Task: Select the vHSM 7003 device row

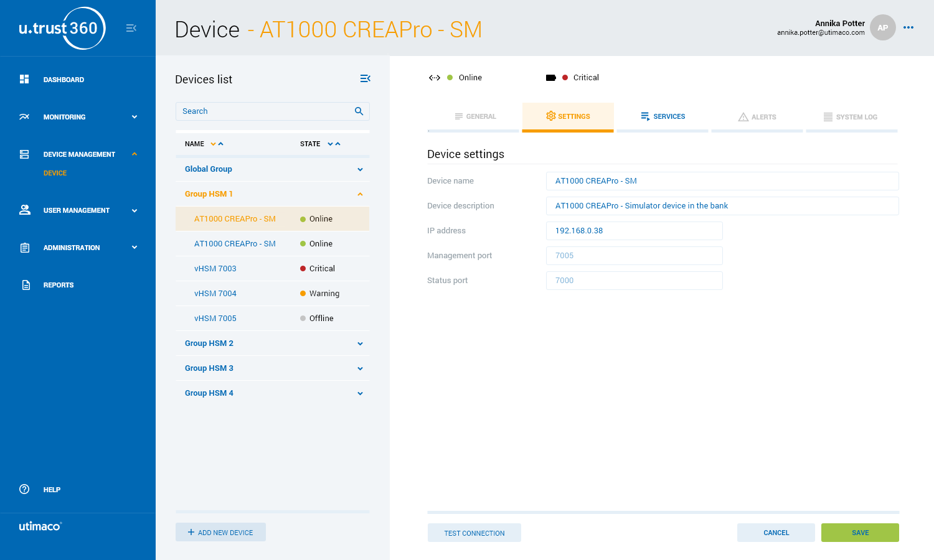Action: 272,269
